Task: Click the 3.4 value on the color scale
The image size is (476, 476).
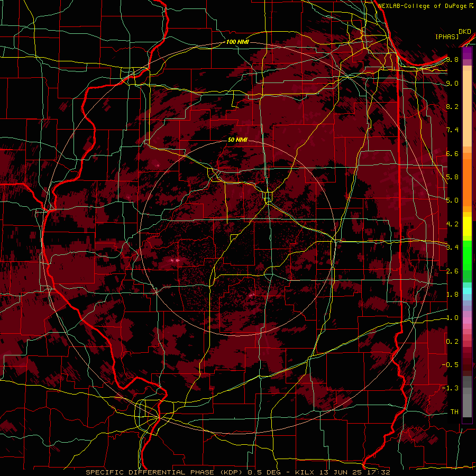Action: click(x=452, y=248)
